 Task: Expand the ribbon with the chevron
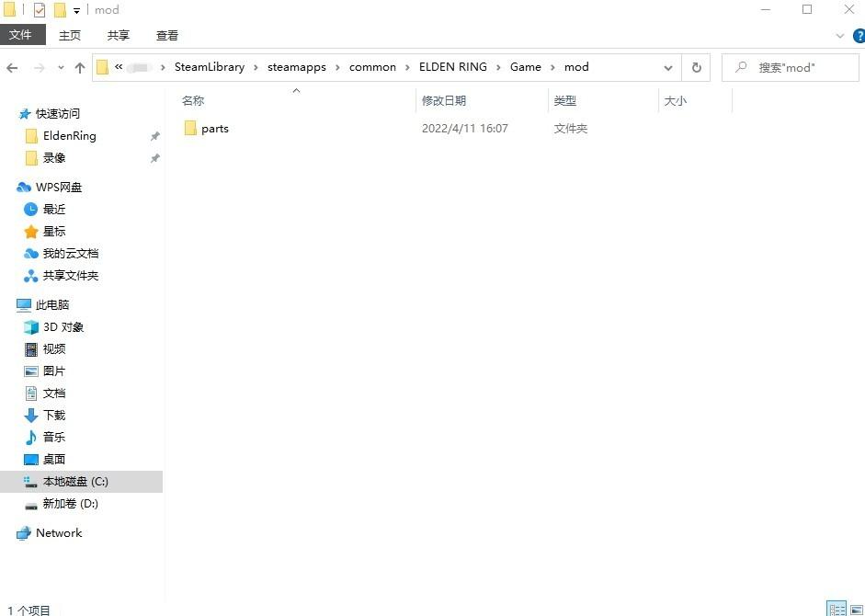(839, 36)
